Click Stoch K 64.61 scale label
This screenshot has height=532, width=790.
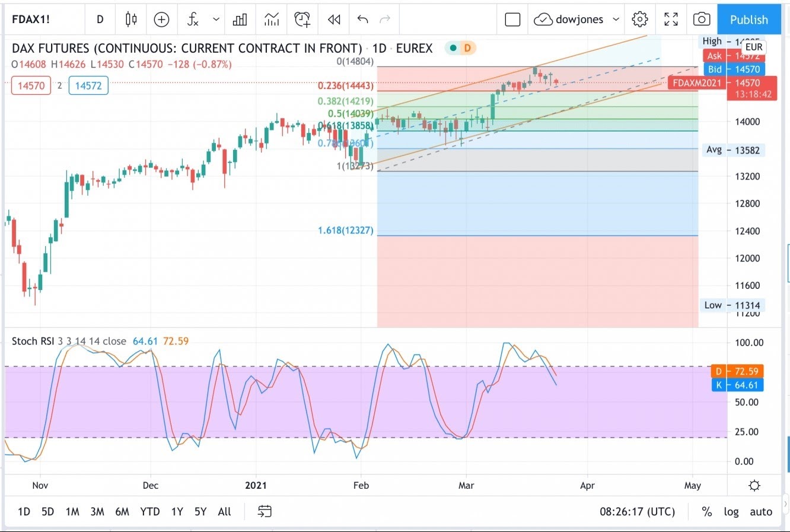tap(738, 385)
